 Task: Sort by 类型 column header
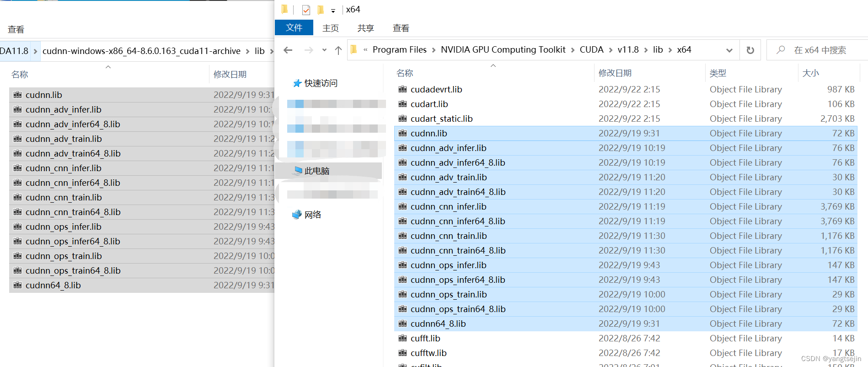pos(718,73)
